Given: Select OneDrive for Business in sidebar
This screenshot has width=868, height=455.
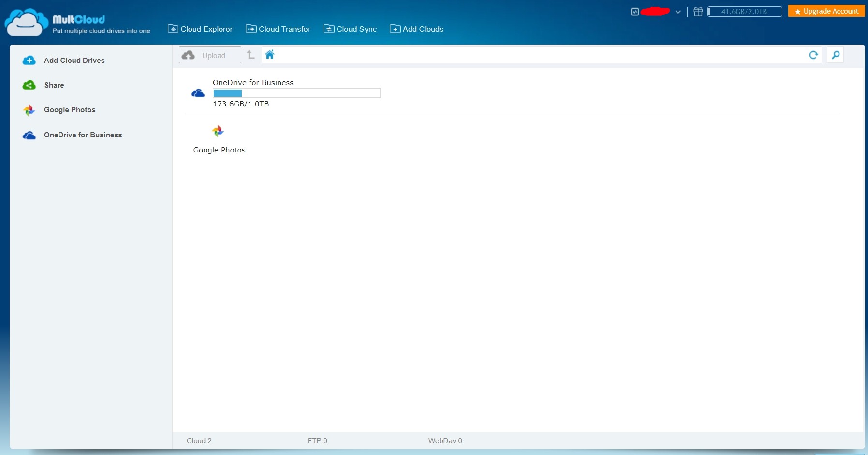Looking at the screenshot, I should (x=72, y=135).
